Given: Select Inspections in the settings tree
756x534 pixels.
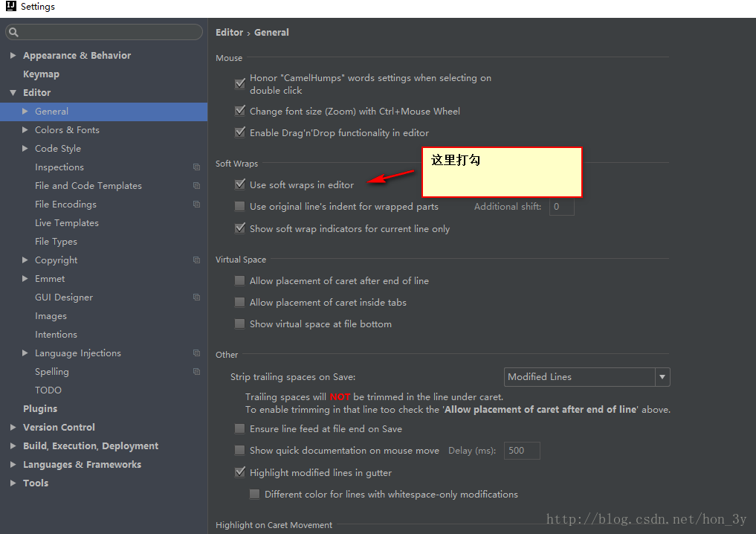Looking at the screenshot, I should pyautogui.click(x=59, y=167).
